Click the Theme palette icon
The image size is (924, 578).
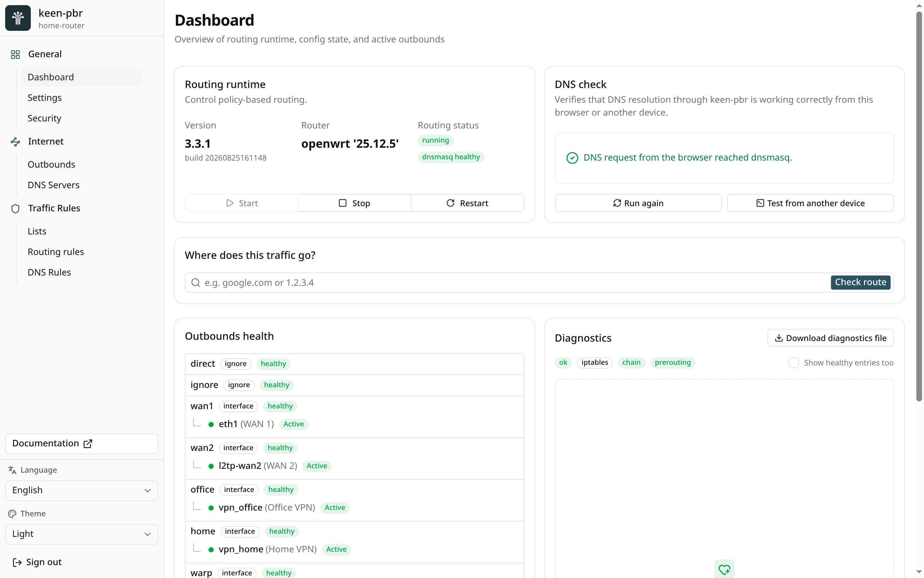(x=12, y=513)
